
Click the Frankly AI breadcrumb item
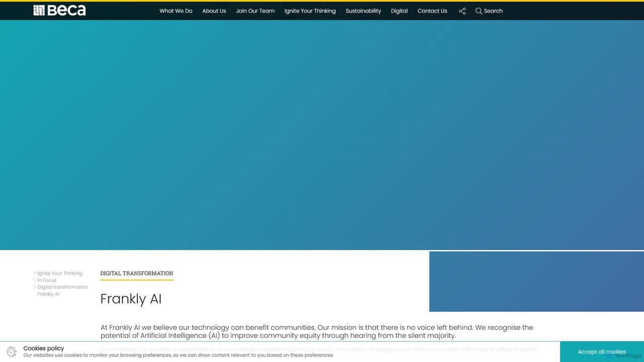coord(48,294)
